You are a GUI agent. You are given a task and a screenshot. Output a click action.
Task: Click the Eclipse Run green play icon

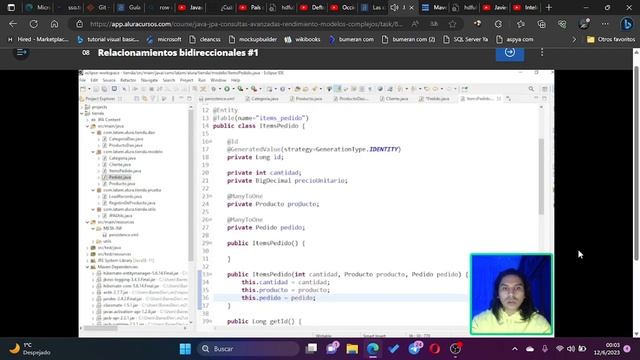coord(227,89)
